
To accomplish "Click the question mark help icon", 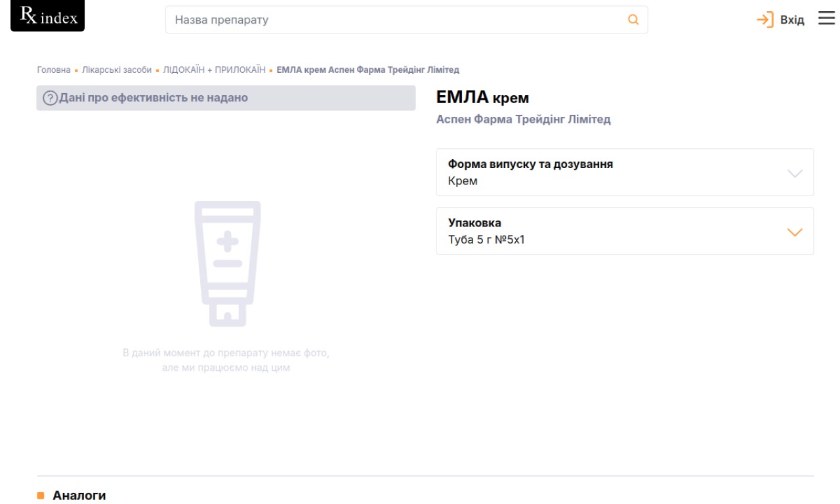I will [49, 98].
